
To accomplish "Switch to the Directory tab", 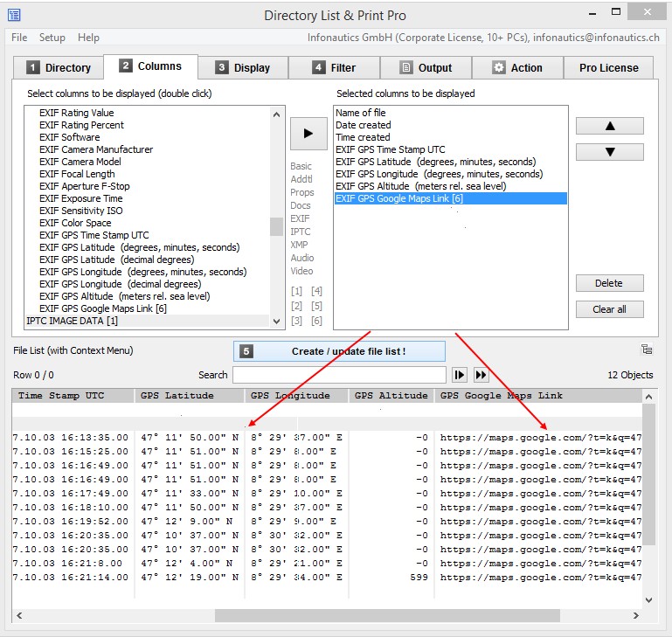I will 59,68.
